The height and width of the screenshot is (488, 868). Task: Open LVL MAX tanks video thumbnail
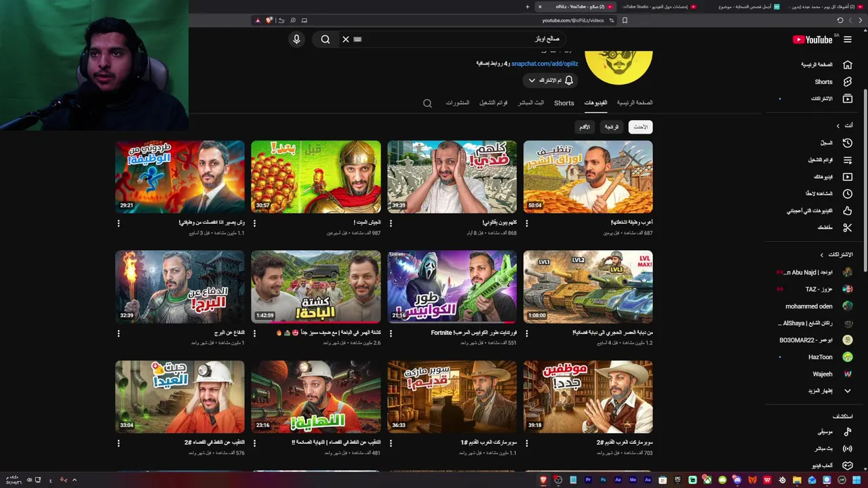coord(588,287)
